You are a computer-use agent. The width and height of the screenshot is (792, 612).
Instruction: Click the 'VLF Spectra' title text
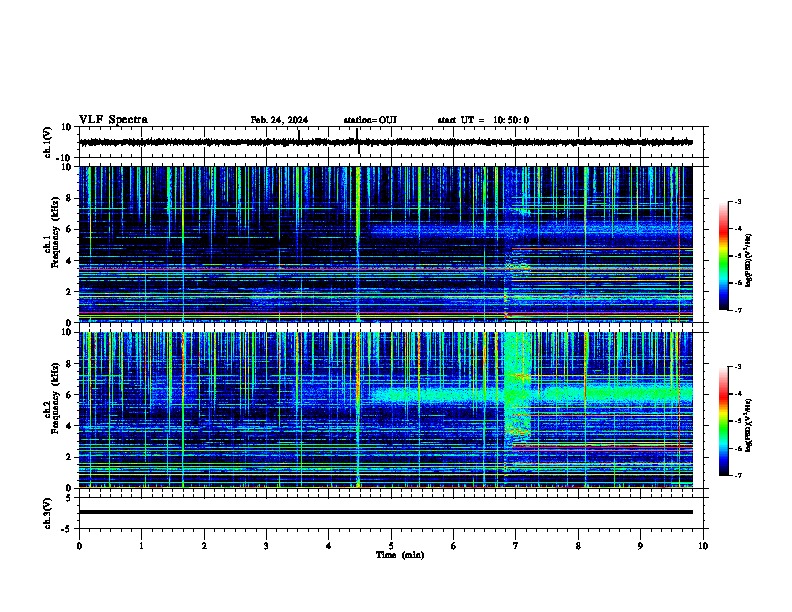pos(113,120)
